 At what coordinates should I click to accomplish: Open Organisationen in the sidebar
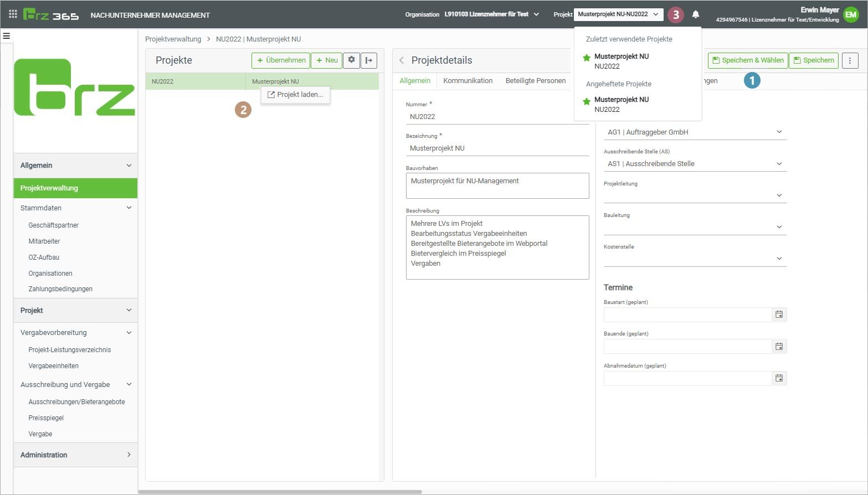pyautogui.click(x=50, y=274)
